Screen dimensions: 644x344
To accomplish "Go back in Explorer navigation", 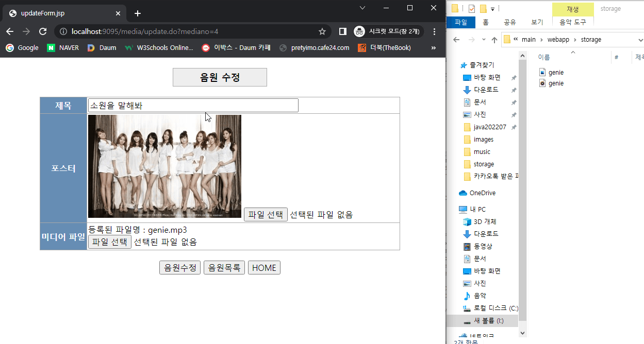I will pos(456,40).
